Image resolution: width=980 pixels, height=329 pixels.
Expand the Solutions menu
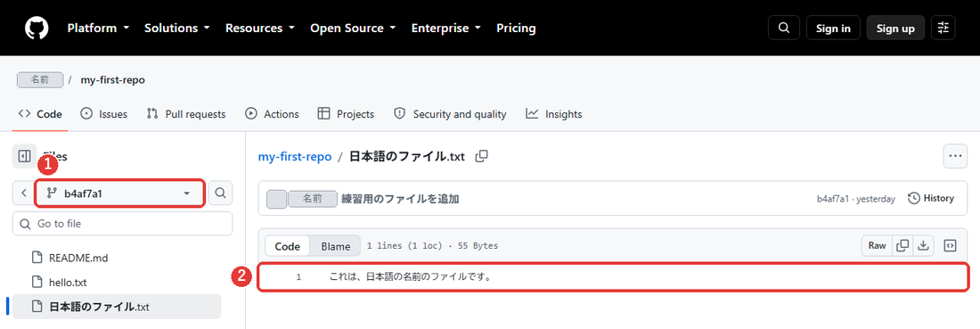coord(177,29)
